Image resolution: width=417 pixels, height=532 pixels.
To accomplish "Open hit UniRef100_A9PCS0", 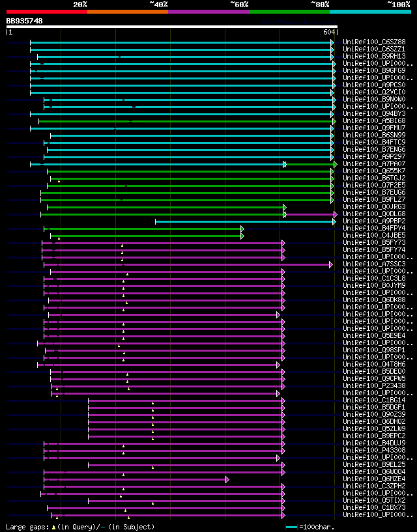I will [374, 85].
